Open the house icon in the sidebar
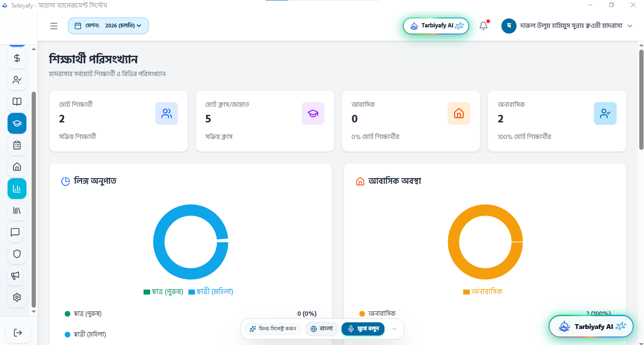 click(17, 167)
